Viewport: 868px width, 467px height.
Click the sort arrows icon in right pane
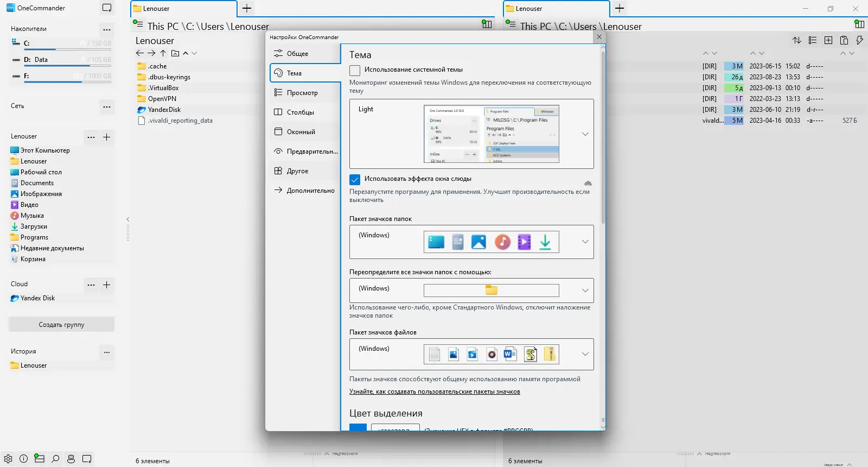pyautogui.click(x=797, y=40)
